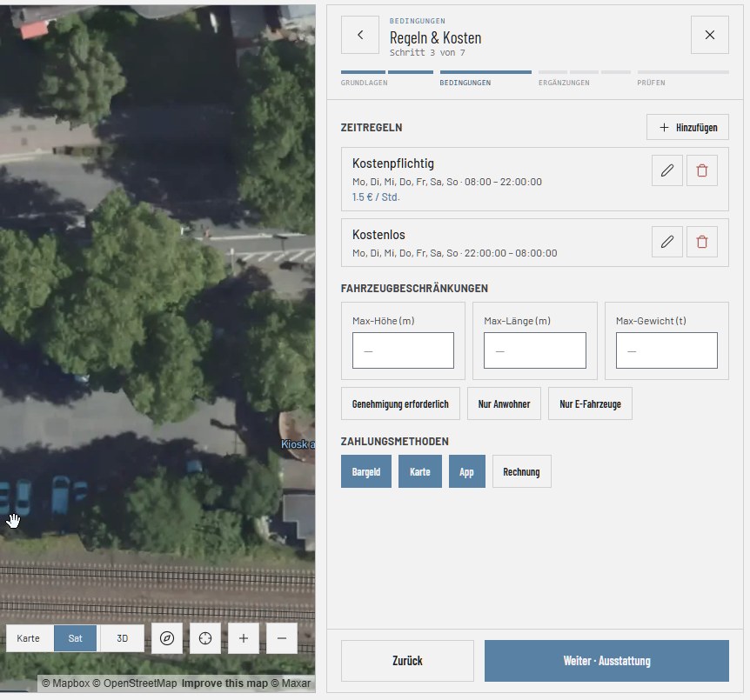This screenshot has width=750, height=700.
Task: Jump to Ergänzungen step in progress bar
Action: 564,83
